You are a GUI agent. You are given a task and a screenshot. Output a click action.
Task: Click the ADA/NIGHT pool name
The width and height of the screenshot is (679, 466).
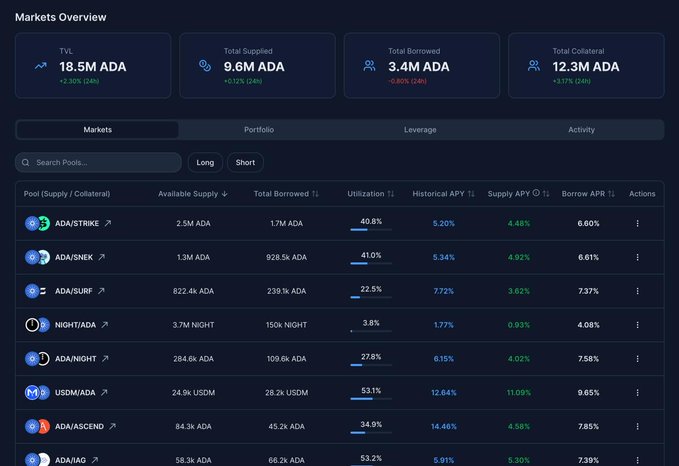[x=75, y=358]
